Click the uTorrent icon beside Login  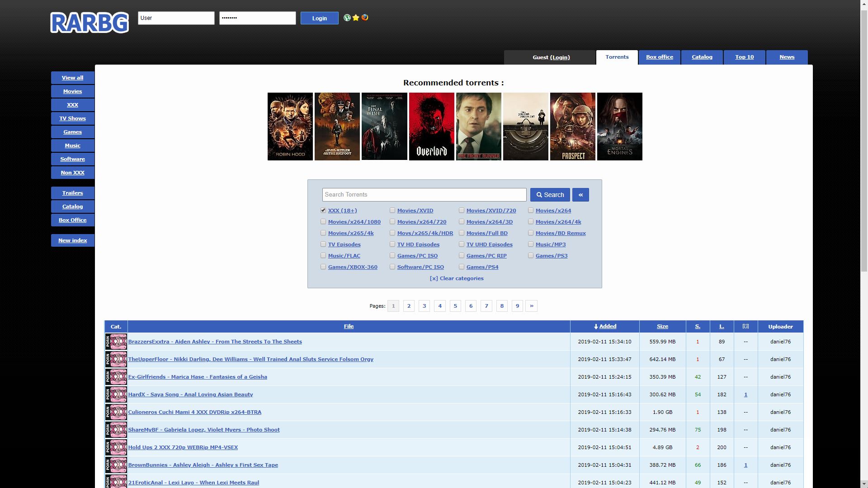[x=347, y=18]
